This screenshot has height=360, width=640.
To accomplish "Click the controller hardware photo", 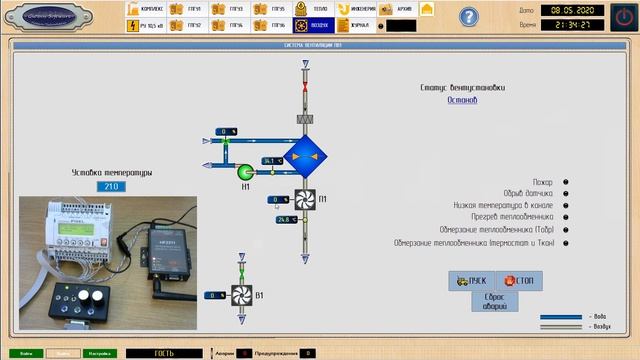I will point(108,263).
